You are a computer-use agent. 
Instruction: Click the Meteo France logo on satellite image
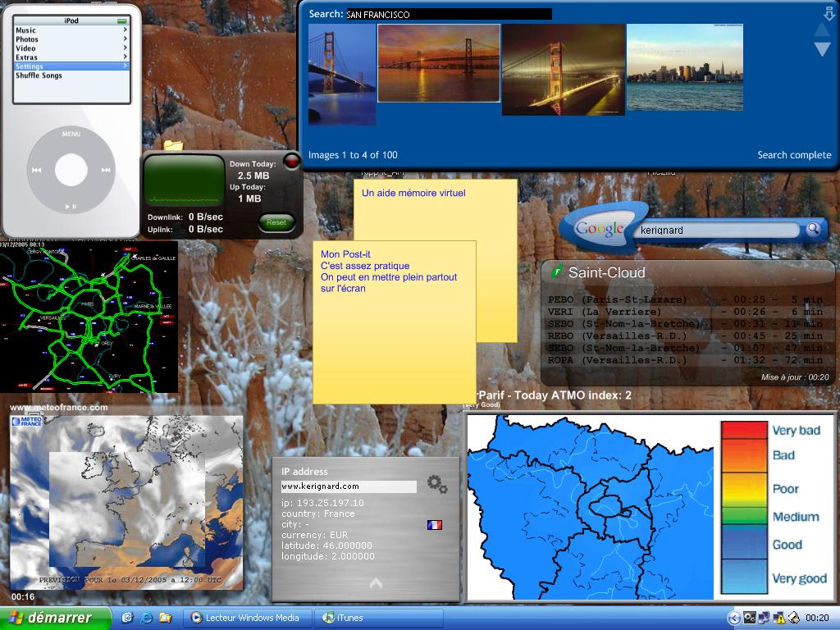tap(26, 422)
